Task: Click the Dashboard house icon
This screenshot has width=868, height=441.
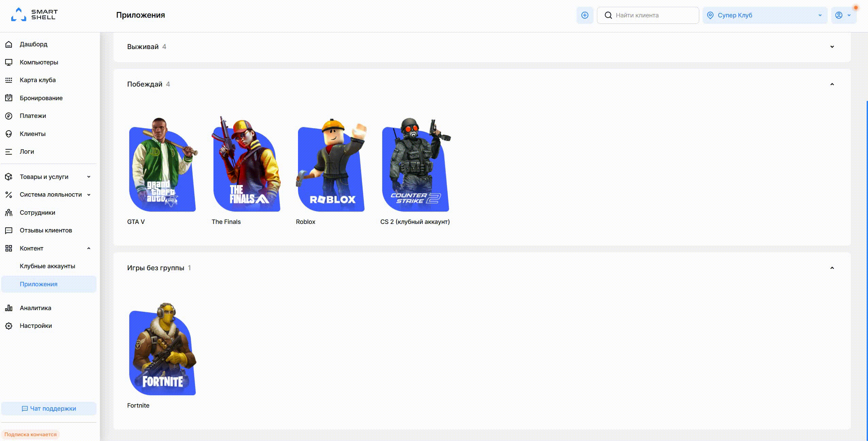Action: coord(9,44)
